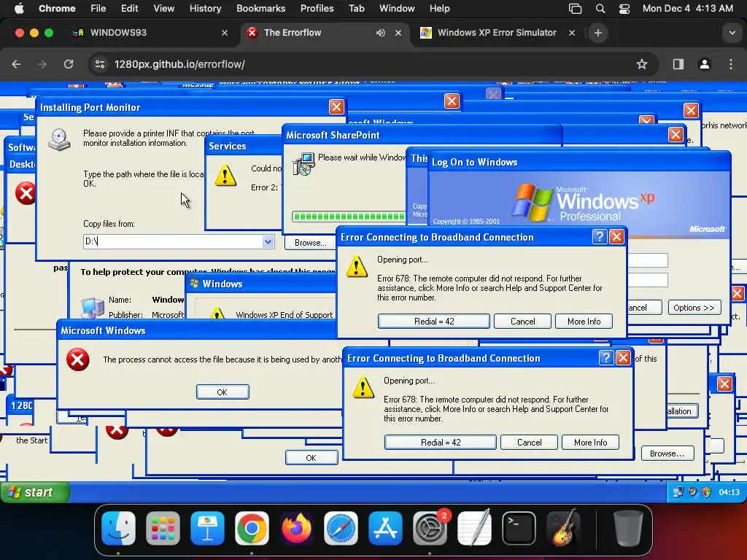Click the XP start button
Image resolution: width=747 pixels, height=560 pixels.
tap(35, 492)
